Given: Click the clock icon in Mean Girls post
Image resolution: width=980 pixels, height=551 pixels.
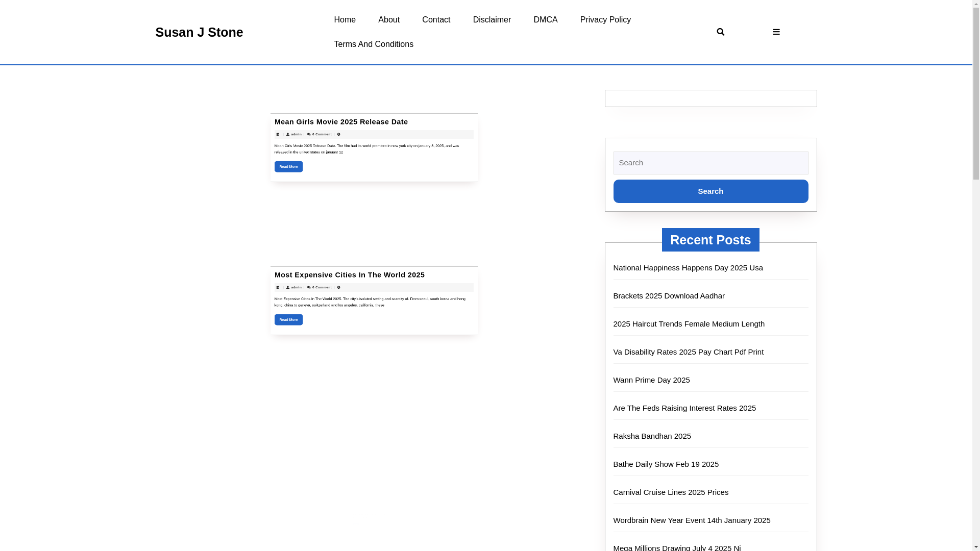Looking at the screenshot, I should point(338,134).
